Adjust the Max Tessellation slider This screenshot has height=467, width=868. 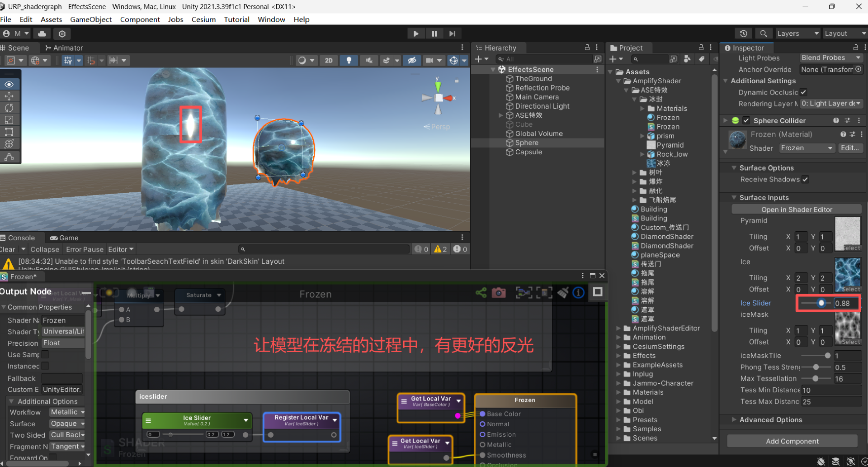[815, 379]
